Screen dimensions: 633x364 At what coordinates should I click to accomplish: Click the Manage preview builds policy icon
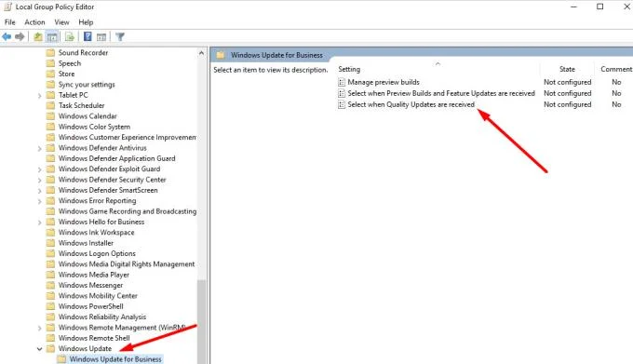(x=342, y=82)
